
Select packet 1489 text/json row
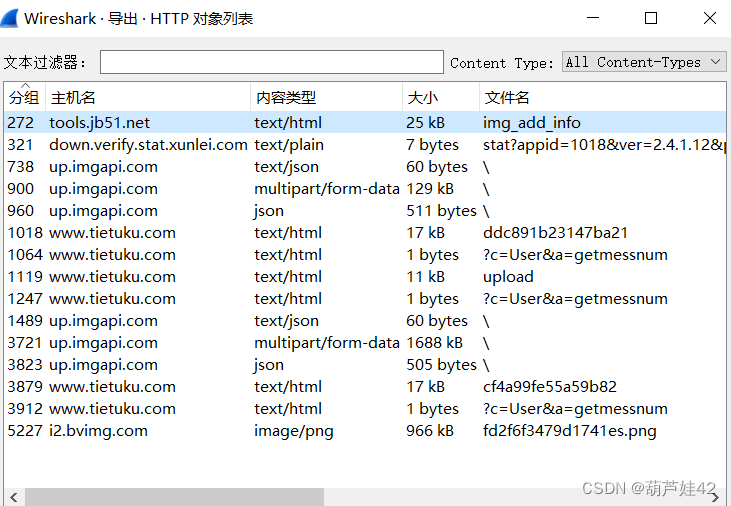coord(365,320)
